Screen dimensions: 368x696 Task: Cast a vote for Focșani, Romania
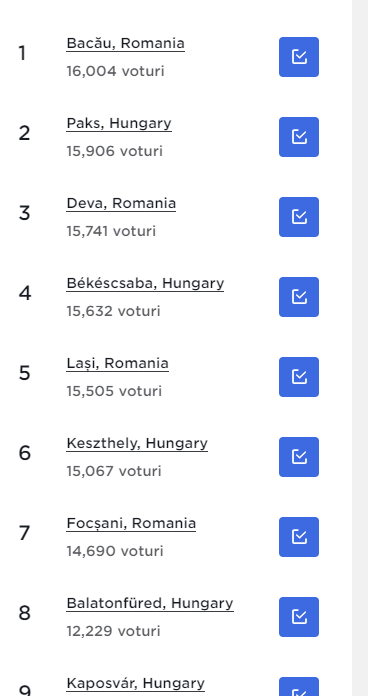tap(299, 537)
